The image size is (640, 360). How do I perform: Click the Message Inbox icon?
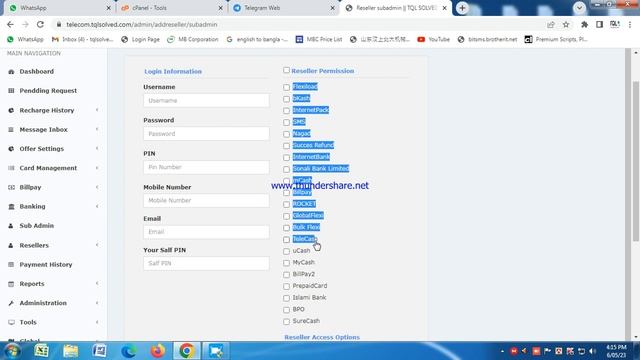click(x=11, y=129)
